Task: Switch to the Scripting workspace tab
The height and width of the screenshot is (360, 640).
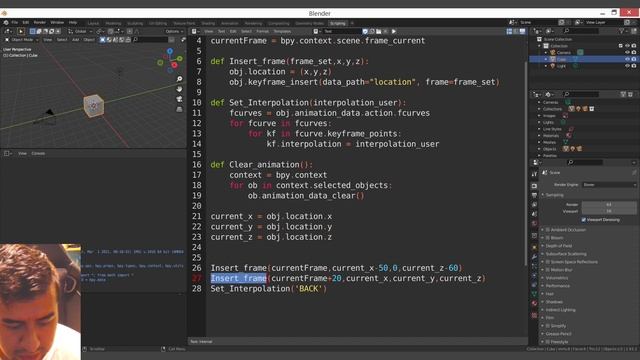Action: point(337,23)
